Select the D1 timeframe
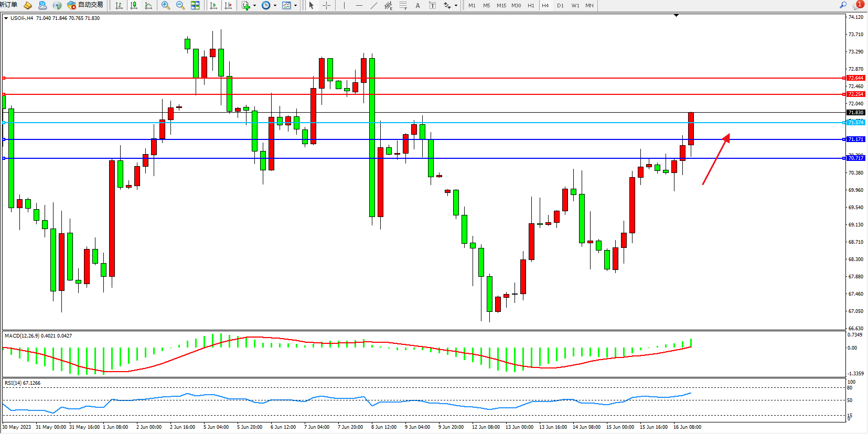 pos(560,5)
